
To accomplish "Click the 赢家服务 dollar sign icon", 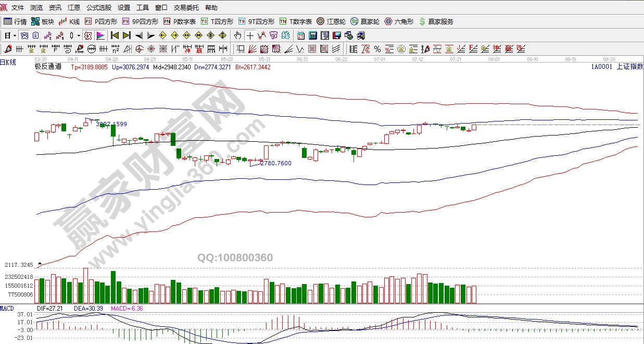I will pyautogui.click(x=422, y=21).
